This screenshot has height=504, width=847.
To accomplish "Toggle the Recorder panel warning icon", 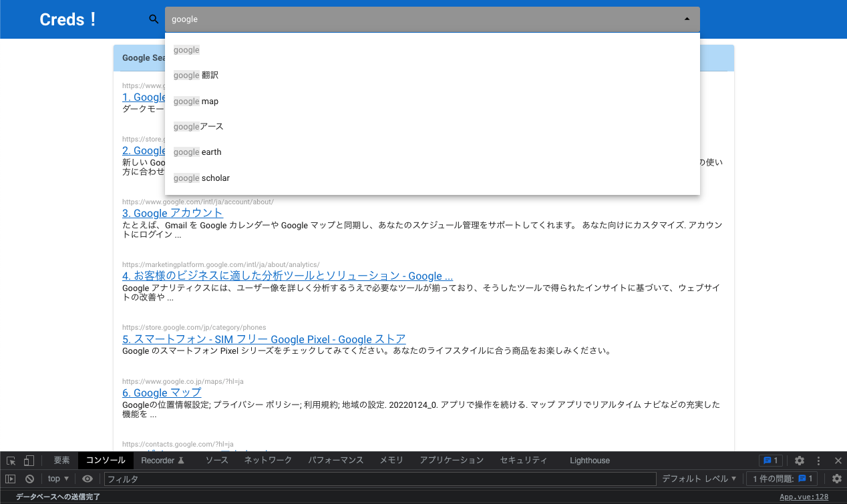I will (182, 460).
